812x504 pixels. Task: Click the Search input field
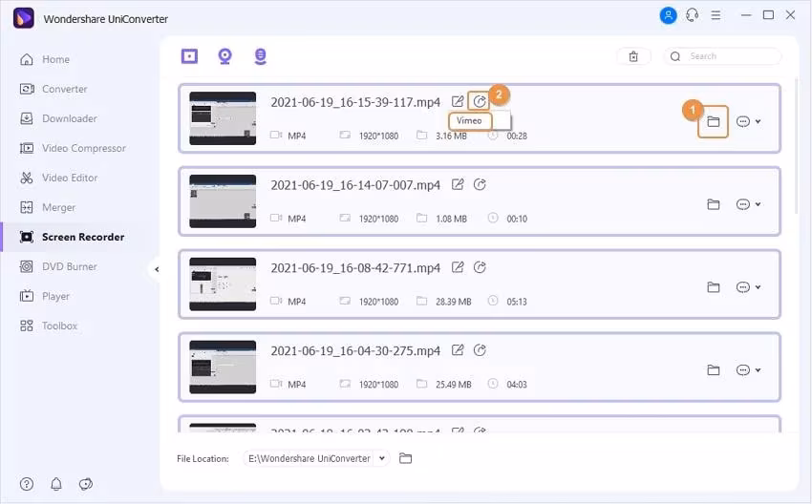[x=722, y=56]
